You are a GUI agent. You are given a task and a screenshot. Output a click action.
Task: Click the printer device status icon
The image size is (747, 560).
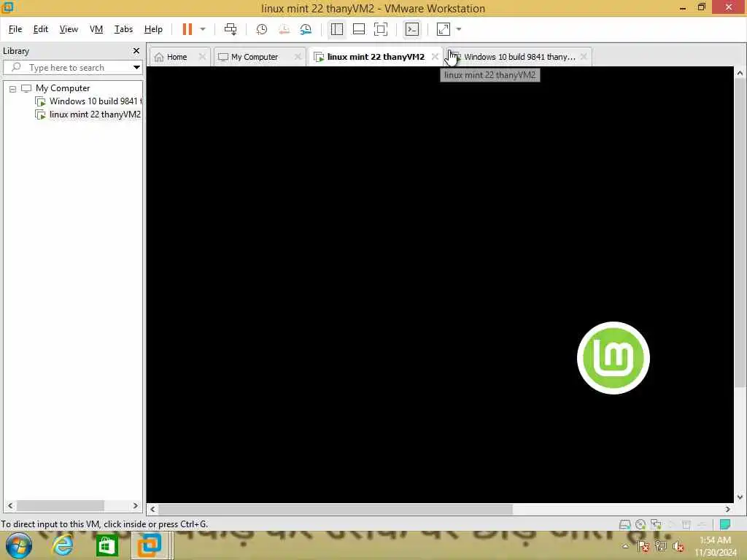point(686,525)
